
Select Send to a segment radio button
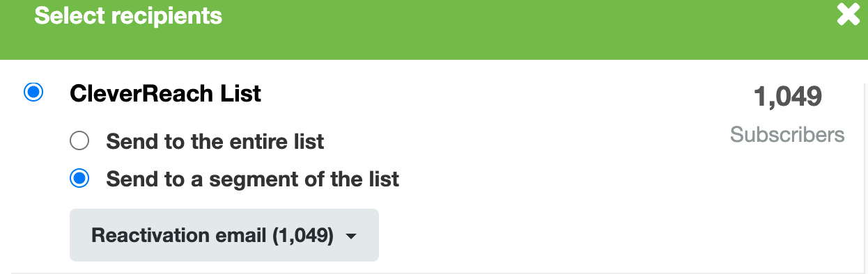pos(79,179)
